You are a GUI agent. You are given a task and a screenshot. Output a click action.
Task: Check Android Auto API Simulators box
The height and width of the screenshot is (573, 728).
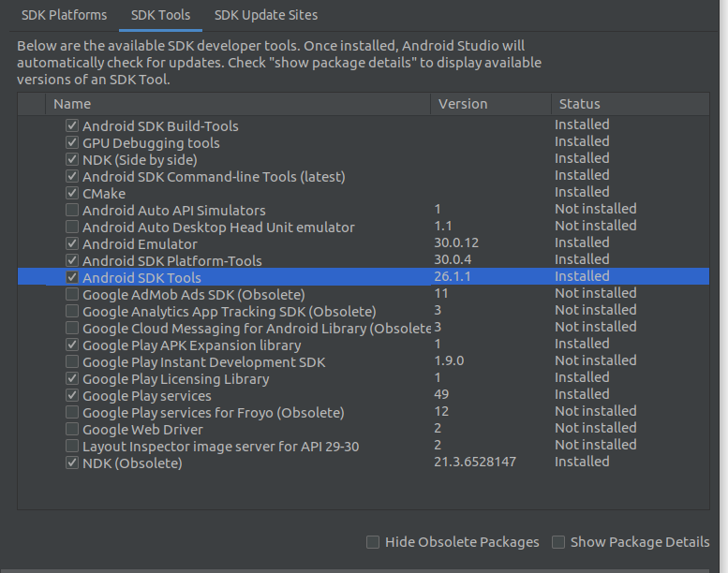72,210
